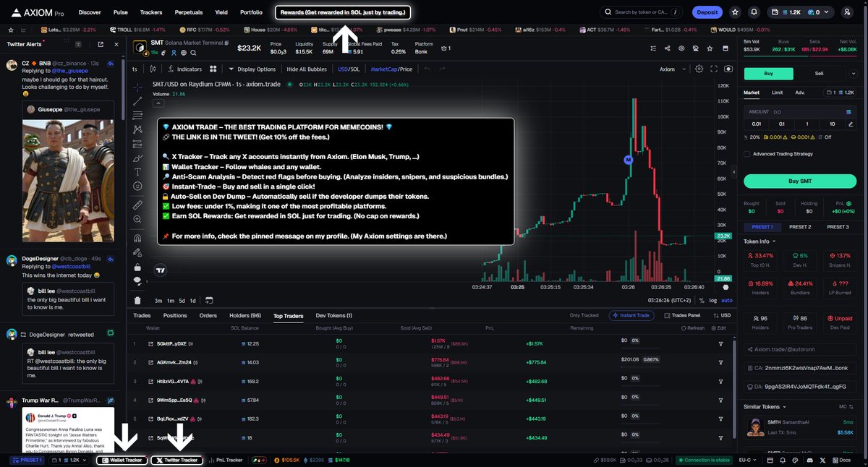Select the text annotation tool
Screen dimensions: 868x467
coord(138,171)
